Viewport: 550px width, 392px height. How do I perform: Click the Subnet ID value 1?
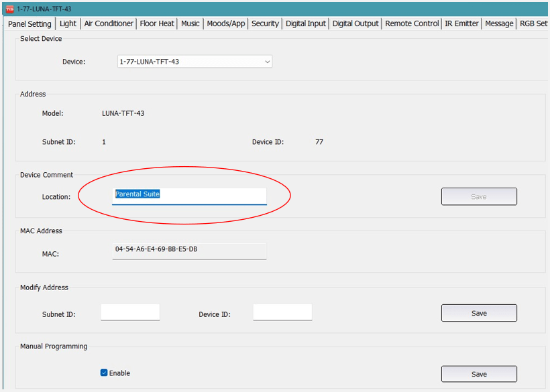(x=104, y=142)
